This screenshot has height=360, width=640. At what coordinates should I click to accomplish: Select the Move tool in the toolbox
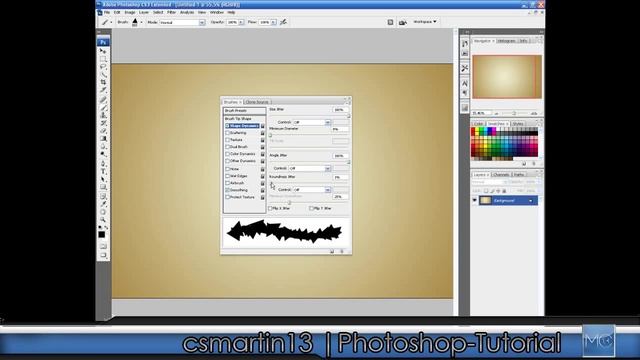click(x=103, y=51)
